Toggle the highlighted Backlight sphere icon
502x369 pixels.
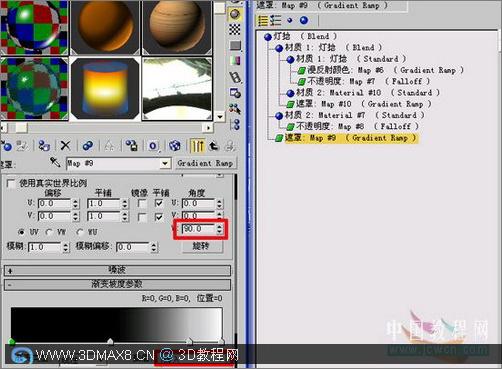(x=235, y=14)
